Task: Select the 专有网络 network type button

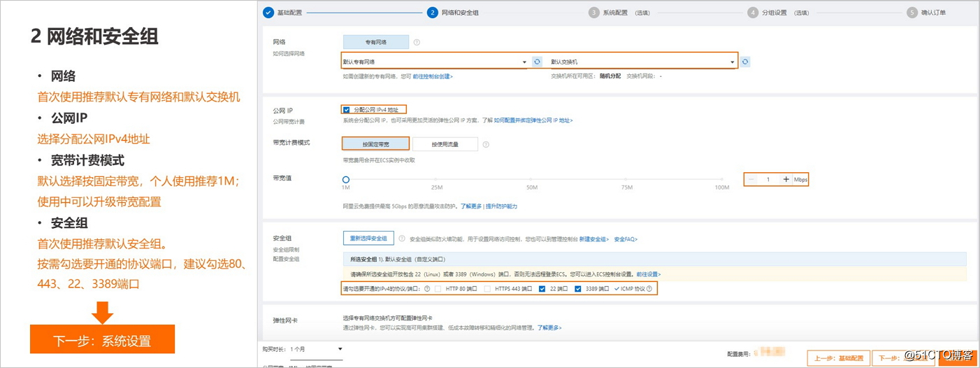Action: 375,42
